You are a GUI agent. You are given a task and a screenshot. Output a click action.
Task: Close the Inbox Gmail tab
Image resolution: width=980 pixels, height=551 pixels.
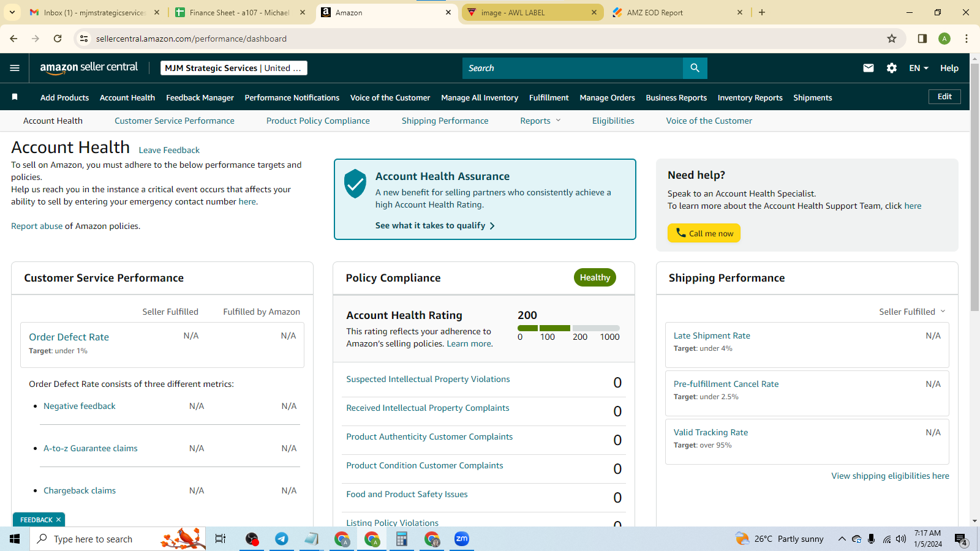(157, 12)
